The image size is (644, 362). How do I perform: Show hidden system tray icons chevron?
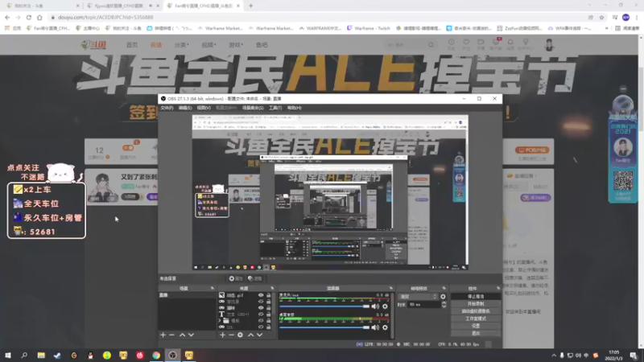pyautogui.click(x=554, y=356)
